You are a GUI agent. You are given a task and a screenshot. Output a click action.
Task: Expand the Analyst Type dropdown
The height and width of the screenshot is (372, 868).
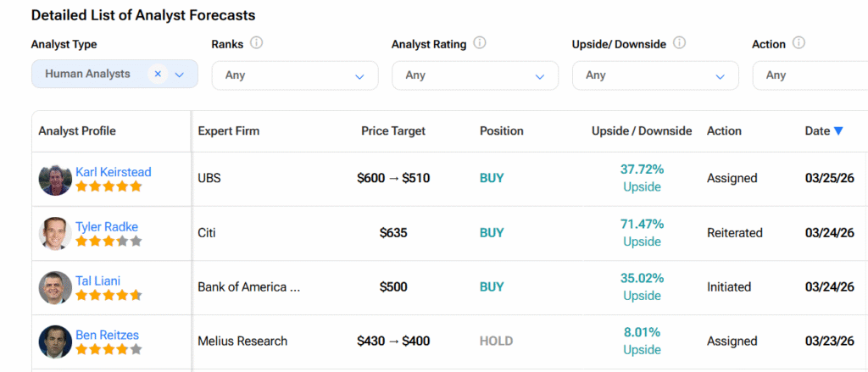coord(180,75)
